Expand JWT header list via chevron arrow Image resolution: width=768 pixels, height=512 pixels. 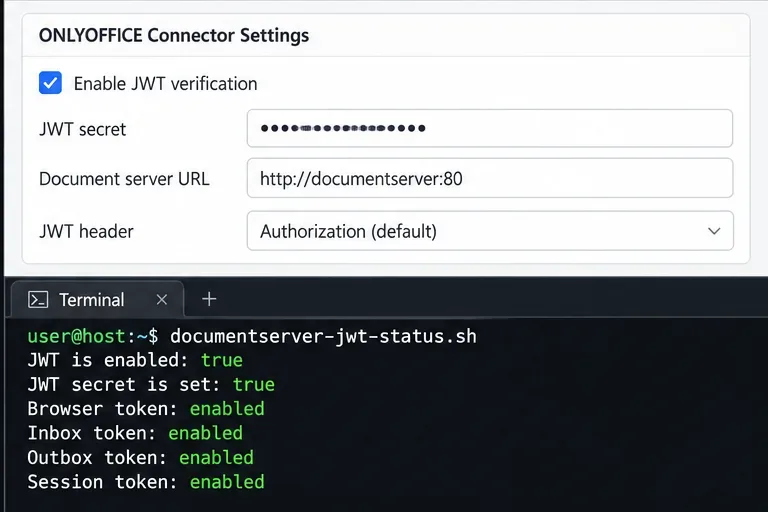coord(714,231)
